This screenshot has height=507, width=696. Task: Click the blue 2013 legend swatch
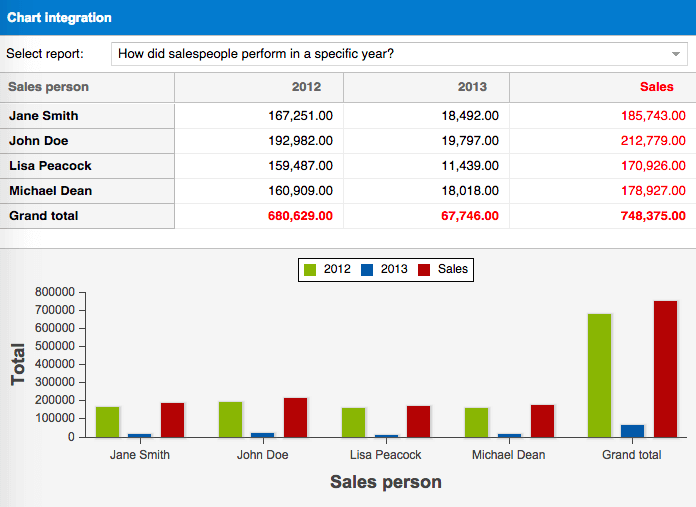pyautogui.click(x=367, y=270)
